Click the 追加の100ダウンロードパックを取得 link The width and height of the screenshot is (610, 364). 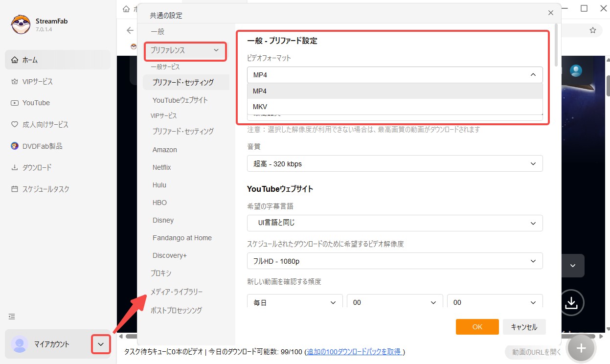point(355,352)
